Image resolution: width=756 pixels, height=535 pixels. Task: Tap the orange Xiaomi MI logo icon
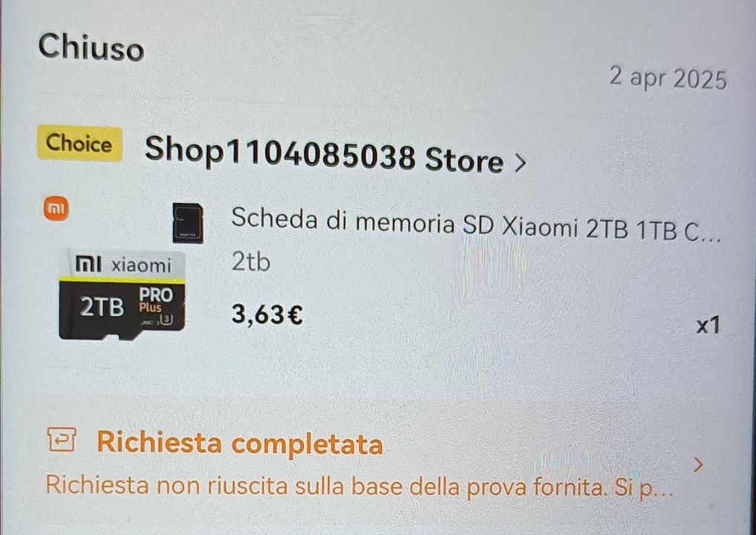tap(56, 209)
